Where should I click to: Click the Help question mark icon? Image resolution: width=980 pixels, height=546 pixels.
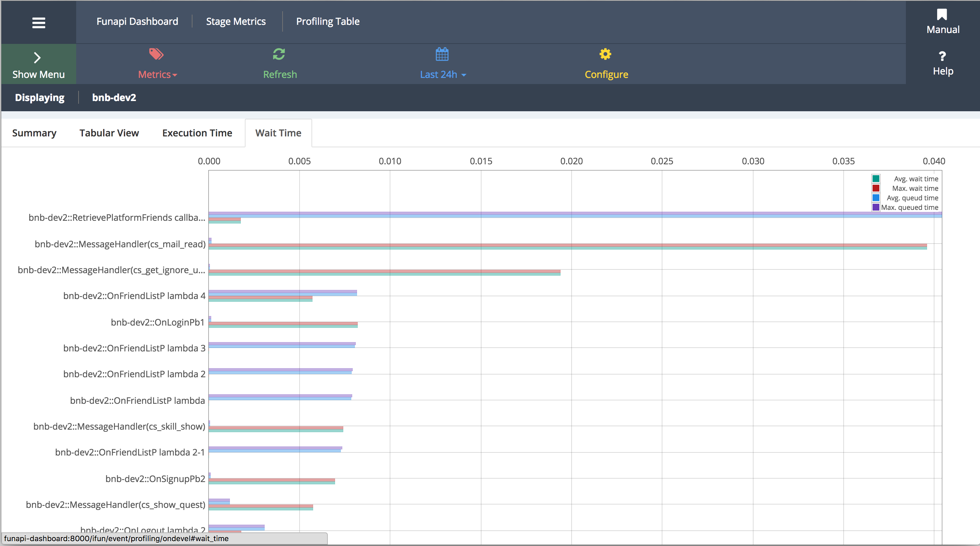click(x=942, y=56)
